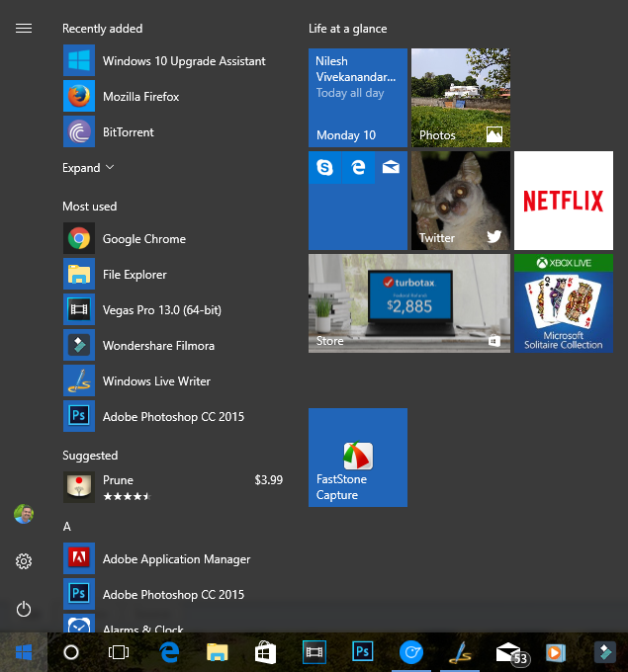Open the Netflix tile
Screen dimensions: 628x672
coord(564,201)
